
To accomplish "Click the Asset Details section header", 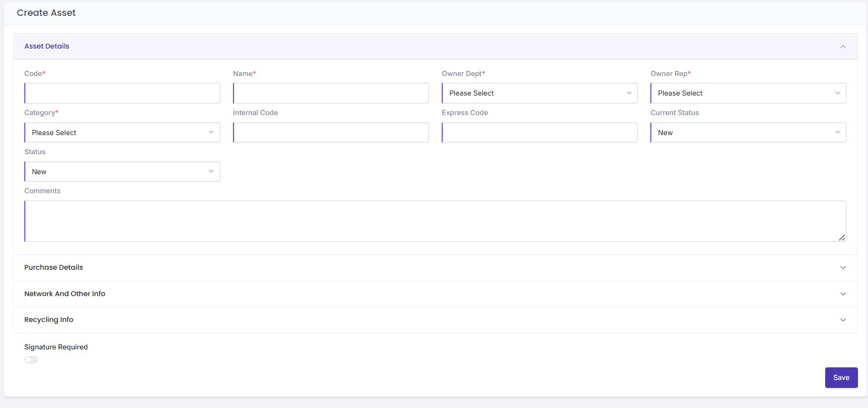I will tap(47, 46).
